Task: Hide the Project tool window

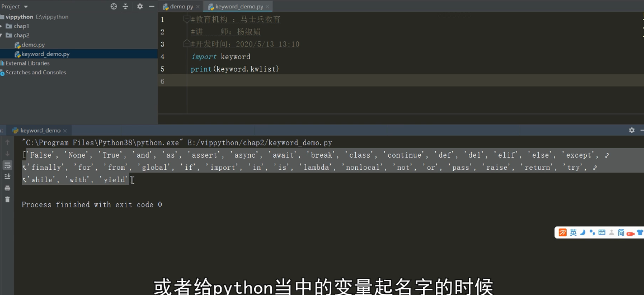Action: pyautogui.click(x=151, y=7)
